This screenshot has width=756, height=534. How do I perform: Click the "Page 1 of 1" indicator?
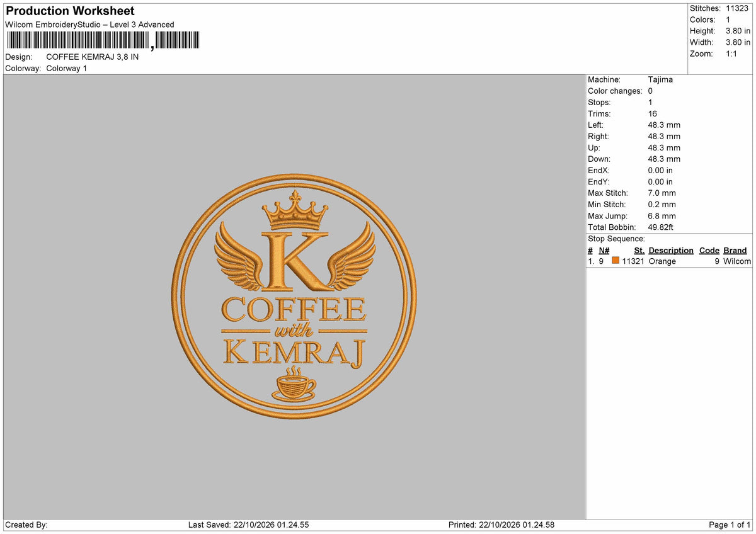pyautogui.click(x=730, y=525)
